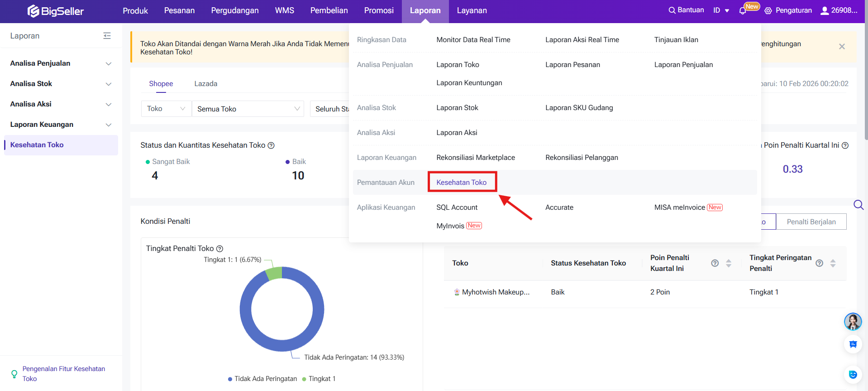Click the BigSeller logo

click(x=55, y=11)
